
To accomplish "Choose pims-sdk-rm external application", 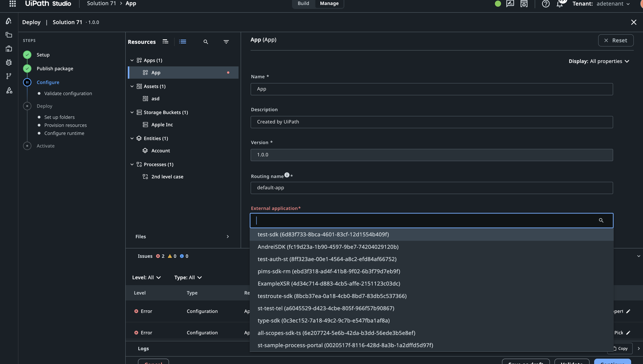I will tap(431, 271).
